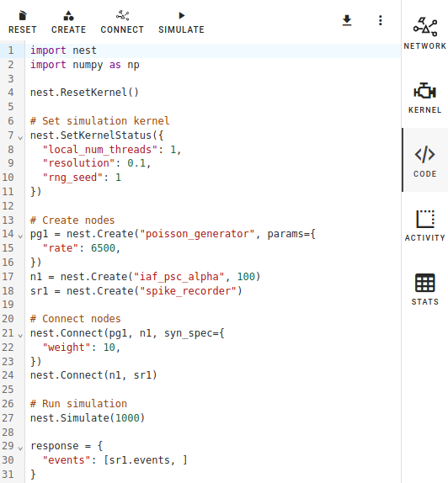Click the "spike_recorder" string
Viewport: 448px width, 483px height.
pyautogui.click(x=188, y=291)
